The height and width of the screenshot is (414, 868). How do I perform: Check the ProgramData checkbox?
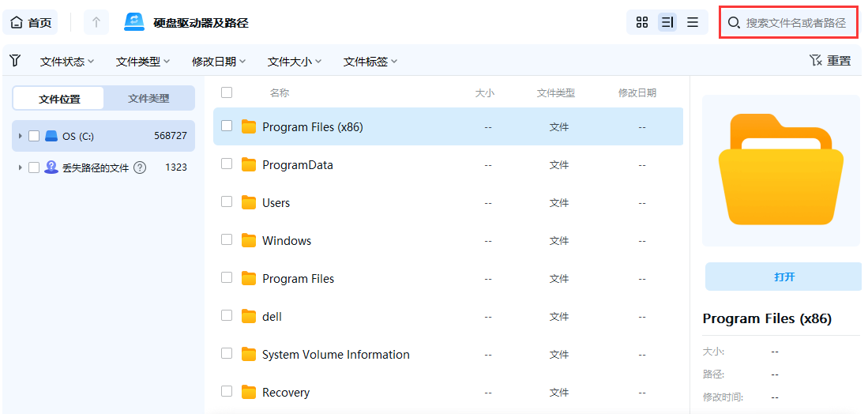pos(227,164)
